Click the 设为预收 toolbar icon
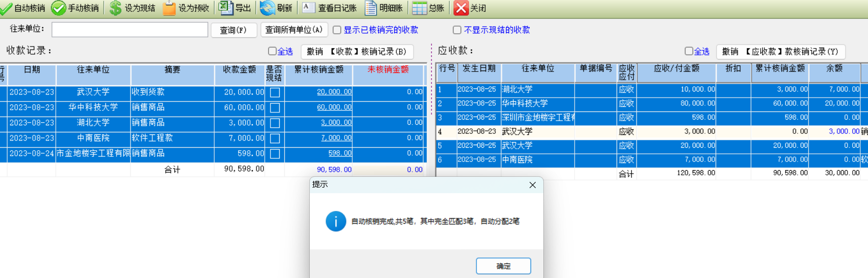Screen dimensions: 868x278 click(x=169, y=8)
